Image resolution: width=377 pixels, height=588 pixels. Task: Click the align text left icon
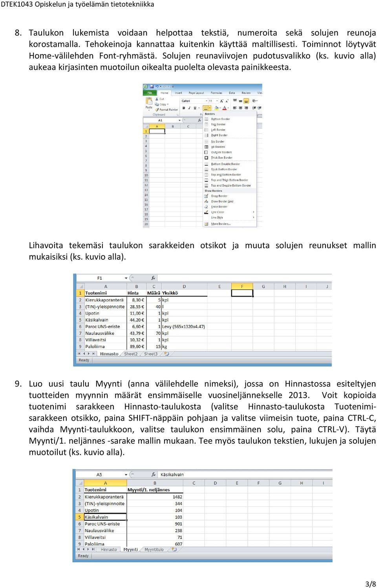(x=235, y=108)
